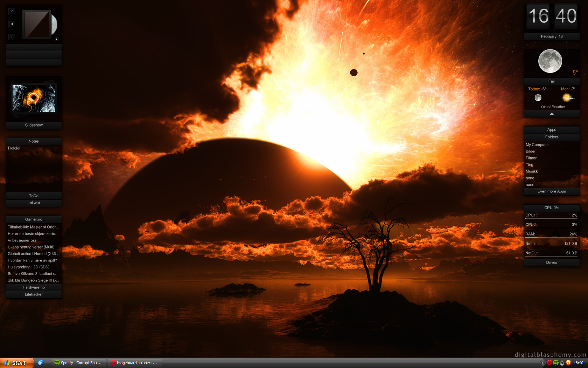588x368 pixels.
Task: Click the large moon weather icon
Action: tap(550, 61)
